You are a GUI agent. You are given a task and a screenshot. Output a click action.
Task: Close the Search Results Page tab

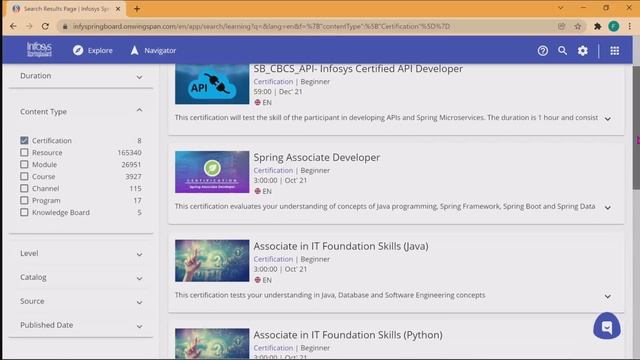click(118, 9)
